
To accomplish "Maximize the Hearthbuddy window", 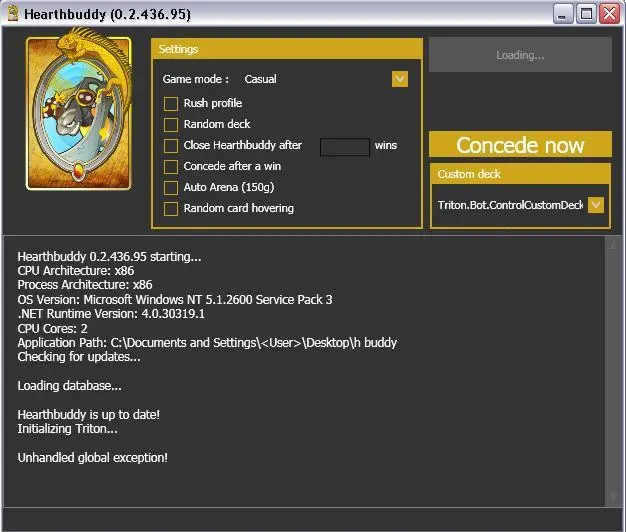I will point(587,14).
